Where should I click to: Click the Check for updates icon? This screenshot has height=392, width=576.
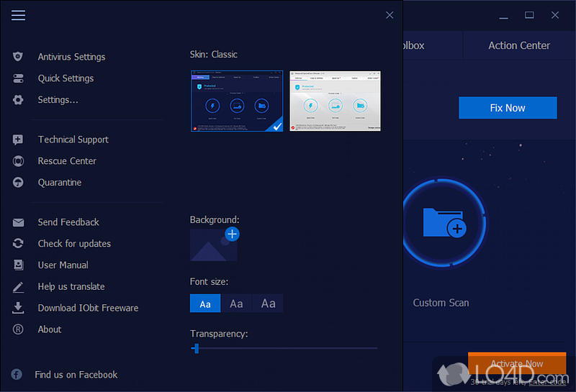(x=19, y=244)
